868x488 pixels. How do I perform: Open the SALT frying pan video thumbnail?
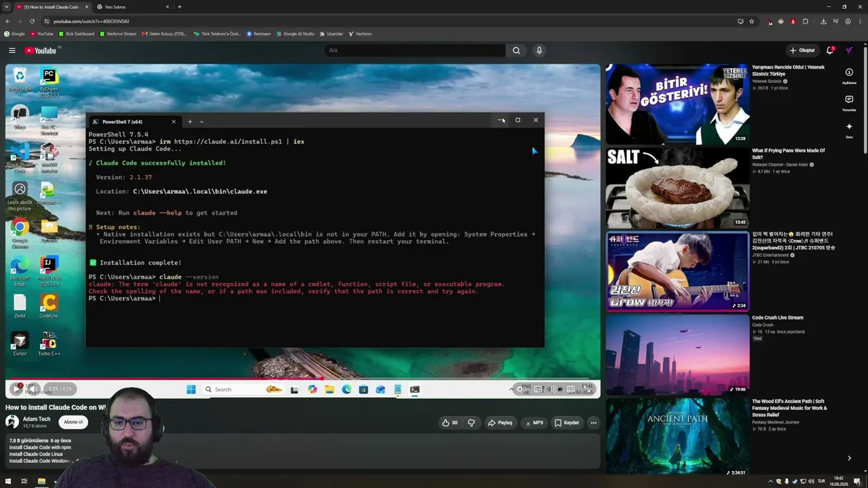click(x=677, y=188)
